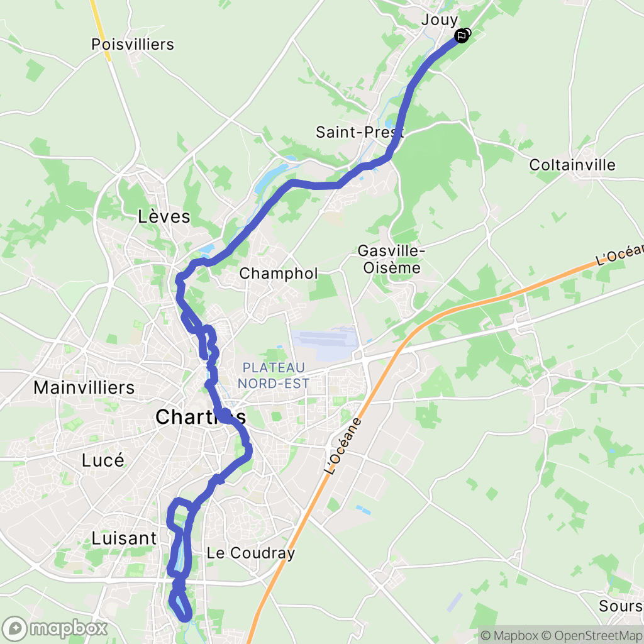Select the Luisant town label
This screenshot has height=644, width=644.
tap(124, 538)
